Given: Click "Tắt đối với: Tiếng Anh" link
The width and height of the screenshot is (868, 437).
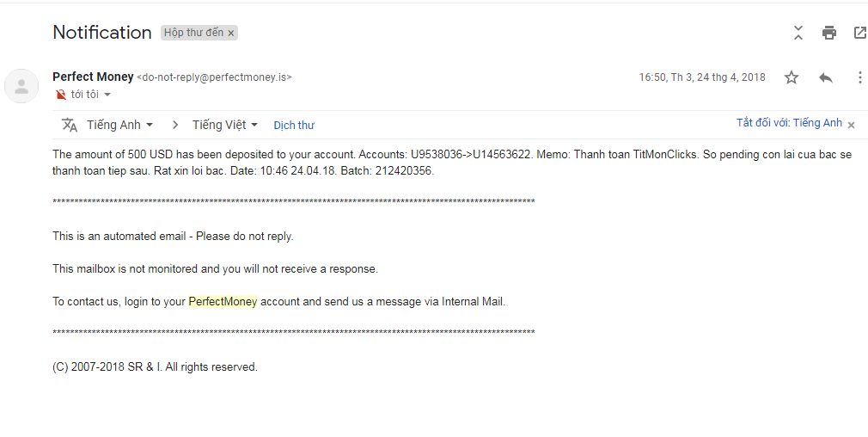Looking at the screenshot, I should tap(789, 123).
